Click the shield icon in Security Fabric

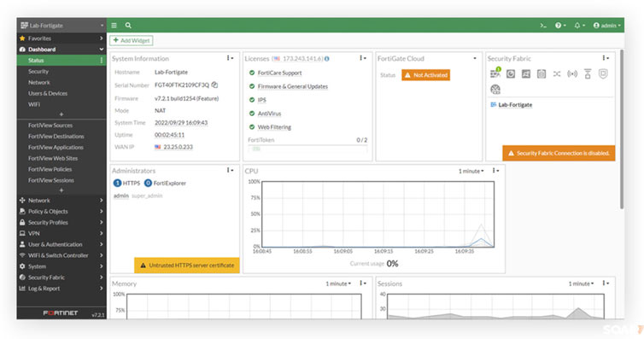click(603, 74)
